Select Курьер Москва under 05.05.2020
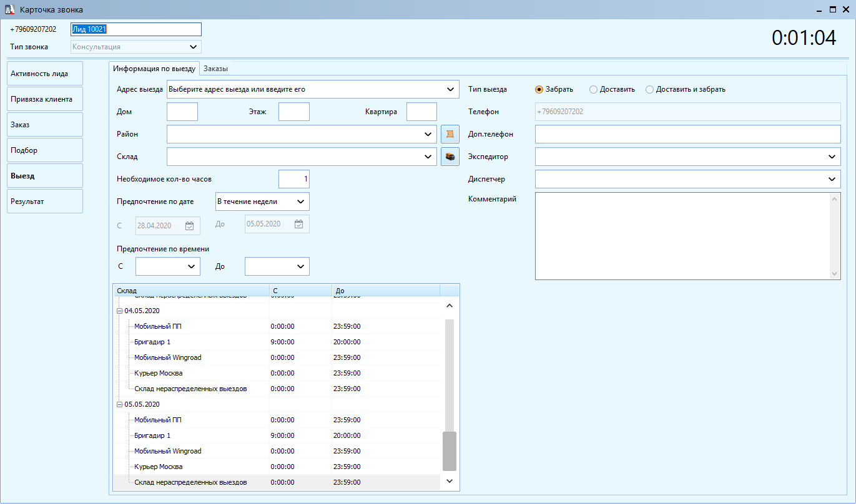This screenshot has height=504, width=856. point(159,467)
